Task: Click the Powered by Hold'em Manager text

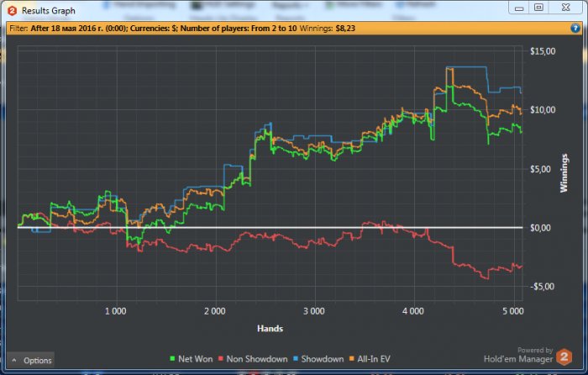Action: click(x=518, y=355)
